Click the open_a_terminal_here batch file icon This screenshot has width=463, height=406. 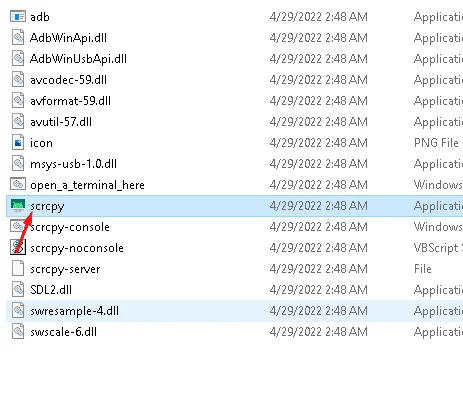coord(18,184)
